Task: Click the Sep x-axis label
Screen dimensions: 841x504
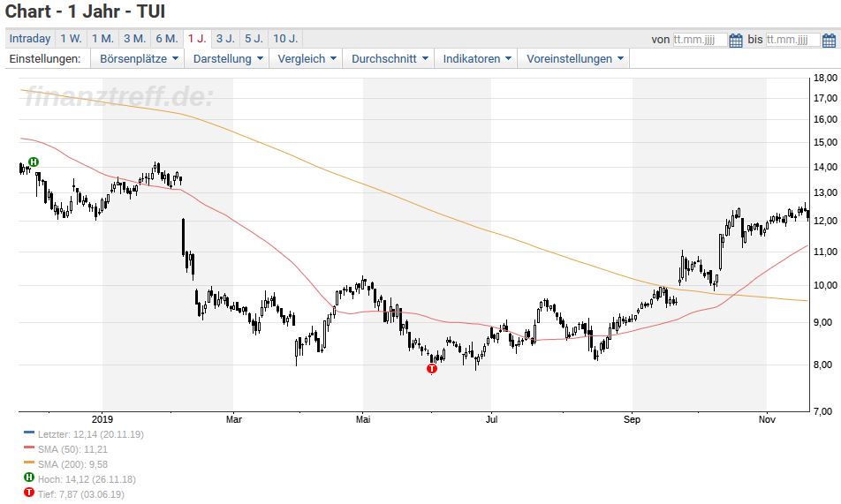Action: tap(632, 420)
